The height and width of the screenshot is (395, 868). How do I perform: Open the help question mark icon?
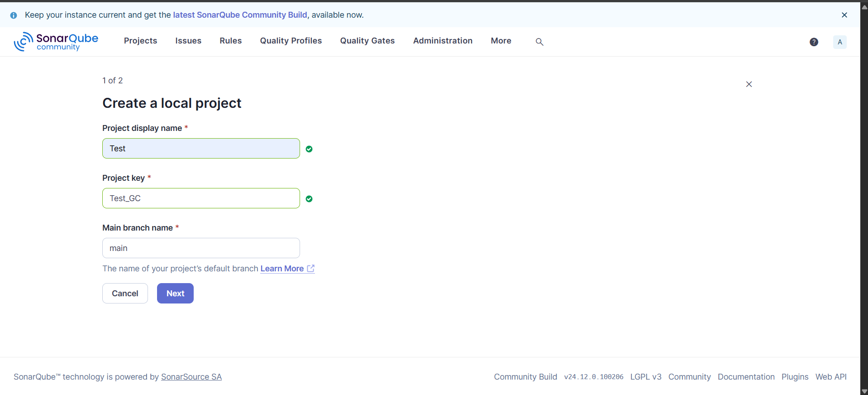click(x=814, y=42)
